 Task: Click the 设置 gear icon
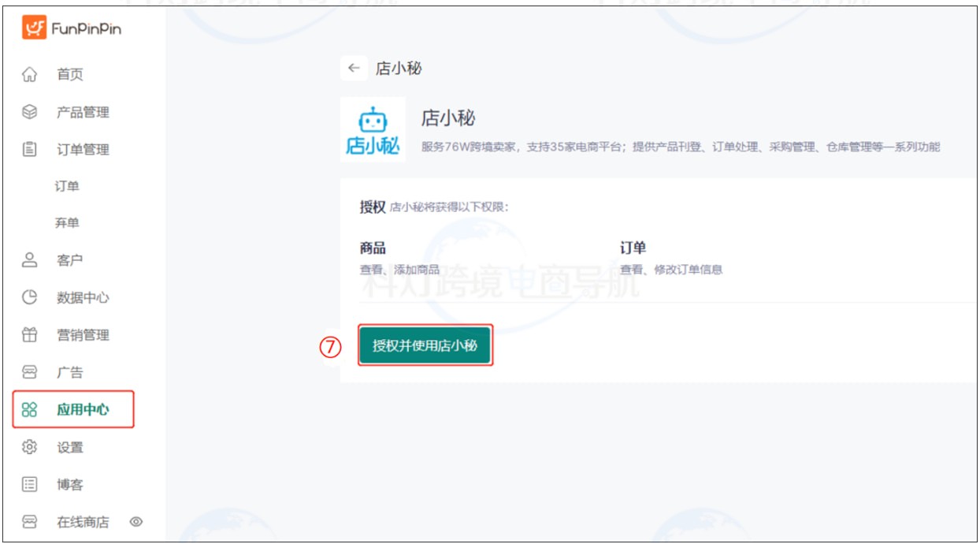28,445
